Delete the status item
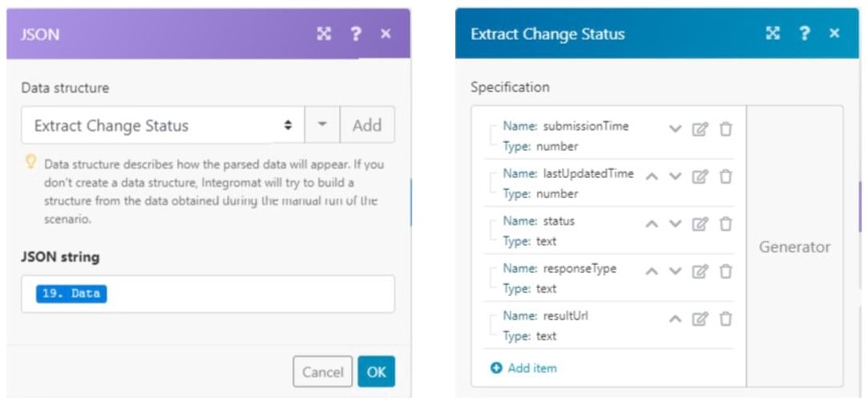The height and width of the screenshot is (406, 868). click(x=725, y=225)
